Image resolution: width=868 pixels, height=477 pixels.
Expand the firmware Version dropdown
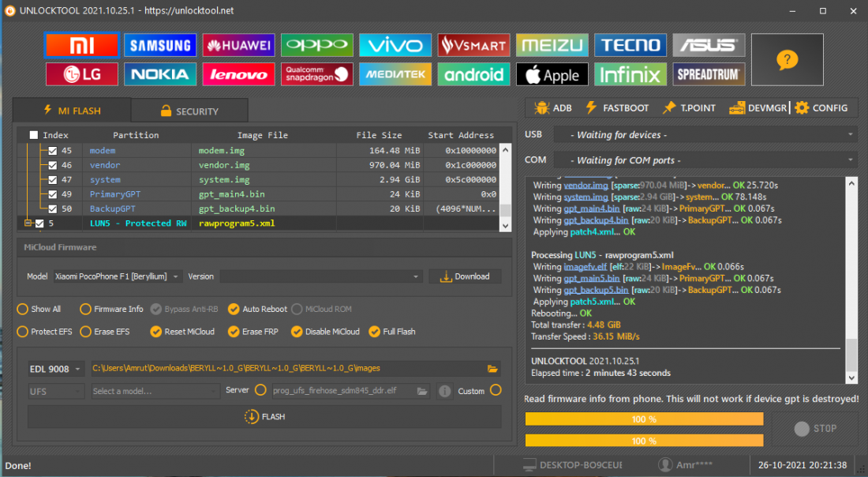[321, 276]
